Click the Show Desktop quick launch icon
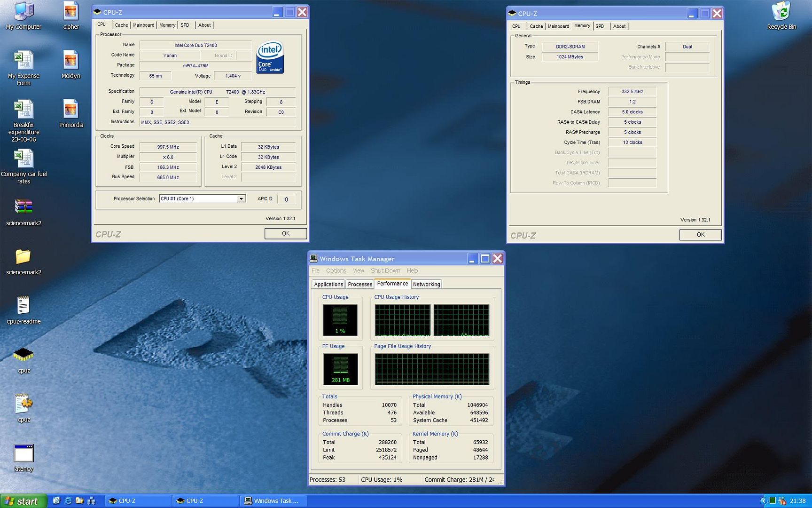The width and height of the screenshot is (812, 508). 56,500
